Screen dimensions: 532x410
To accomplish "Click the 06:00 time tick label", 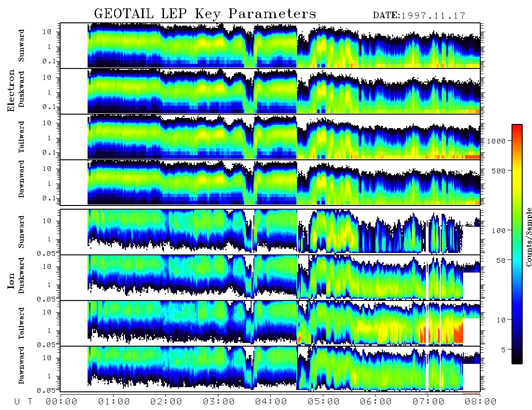I will (376, 402).
